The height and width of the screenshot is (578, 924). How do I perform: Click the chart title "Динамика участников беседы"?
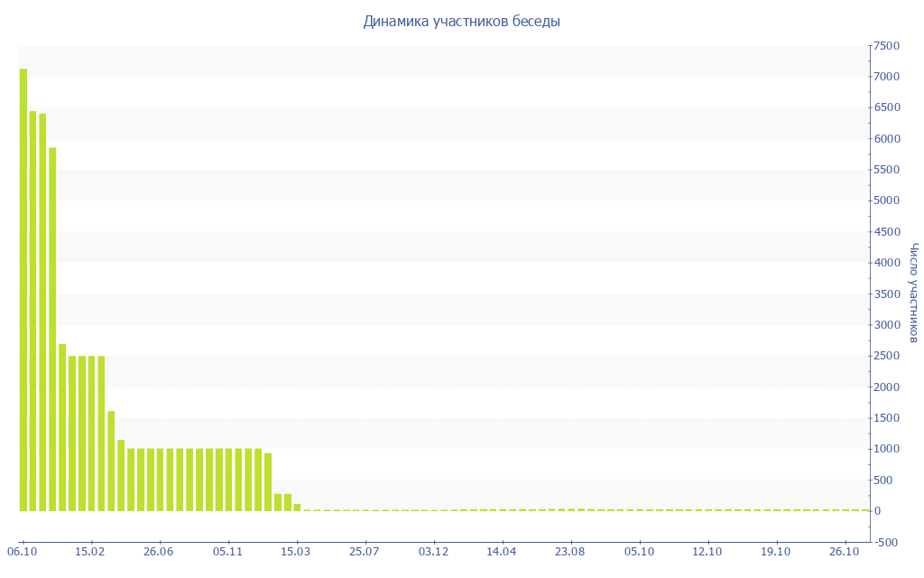[461, 21]
